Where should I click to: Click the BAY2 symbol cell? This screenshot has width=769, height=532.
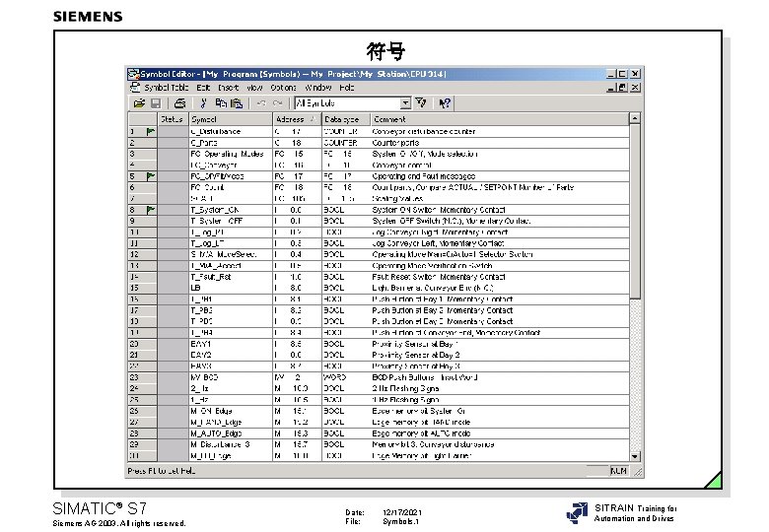(x=231, y=355)
